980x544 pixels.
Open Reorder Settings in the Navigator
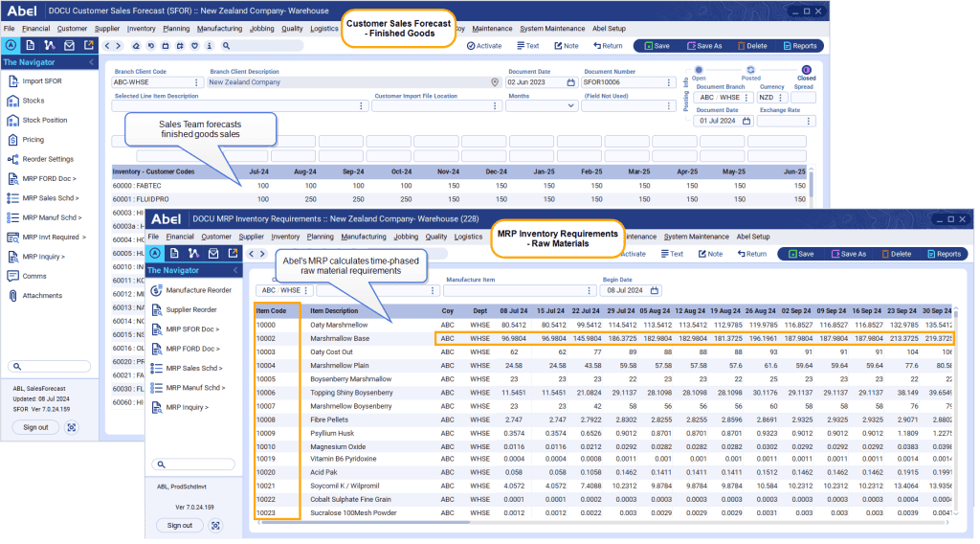pyautogui.click(x=48, y=159)
